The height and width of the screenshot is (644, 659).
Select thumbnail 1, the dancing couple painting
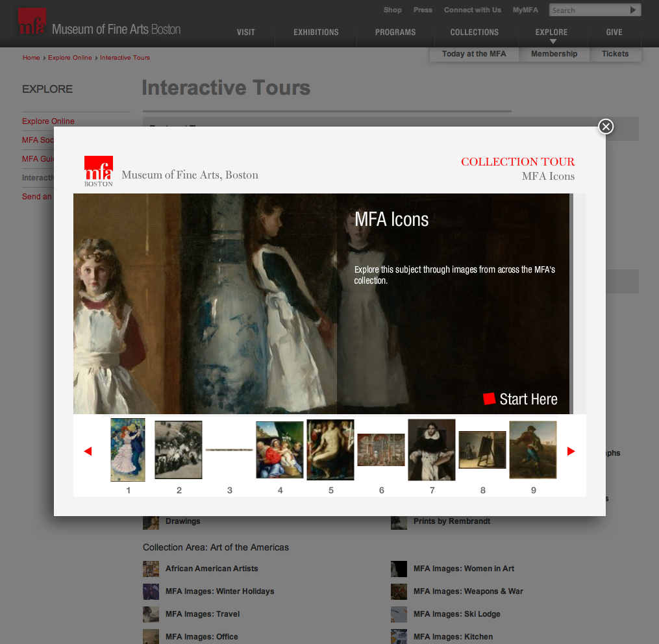tap(128, 450)
